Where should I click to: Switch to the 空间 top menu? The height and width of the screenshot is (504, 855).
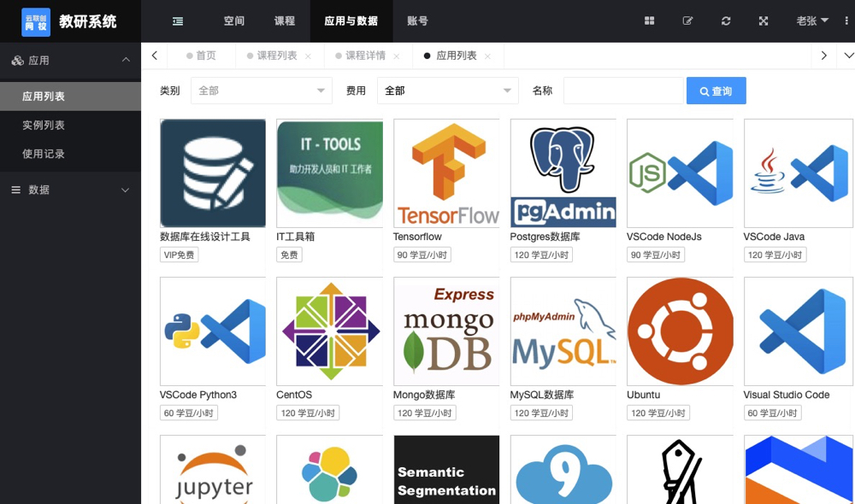234,21
